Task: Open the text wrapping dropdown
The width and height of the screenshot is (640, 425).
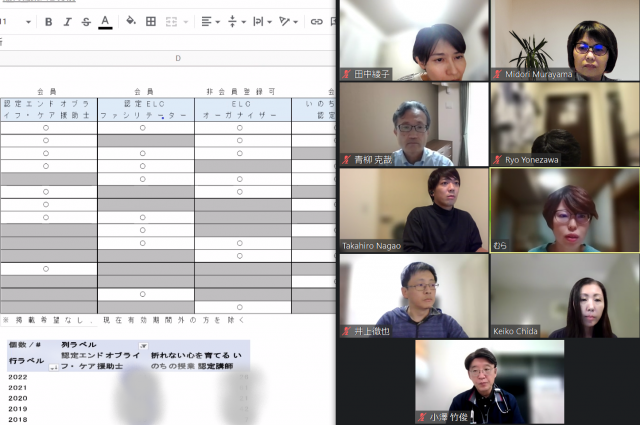Action: [262, 21]
